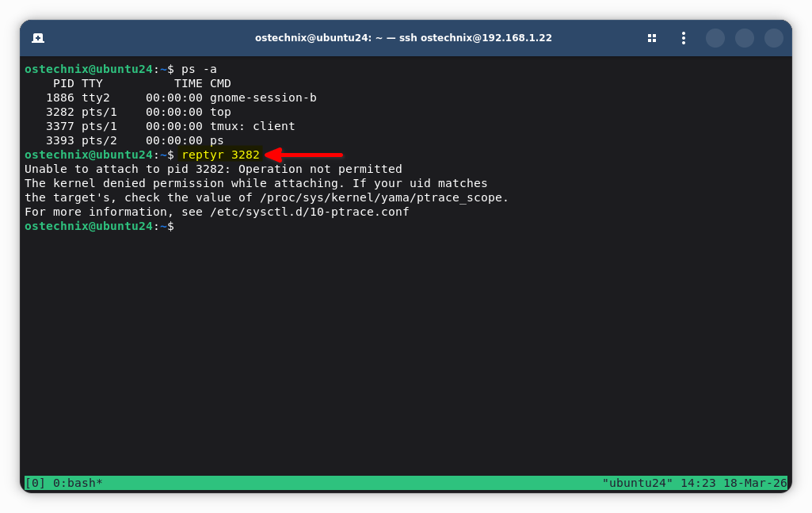Select the 'ps -a' command text
The image size is (812, 513).
pyautogui.click(x=199, y=69)
